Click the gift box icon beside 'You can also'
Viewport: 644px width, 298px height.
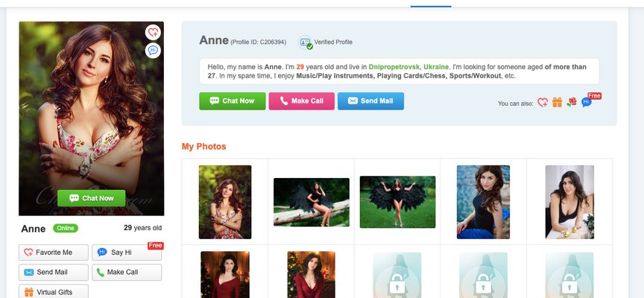point(557,102)
